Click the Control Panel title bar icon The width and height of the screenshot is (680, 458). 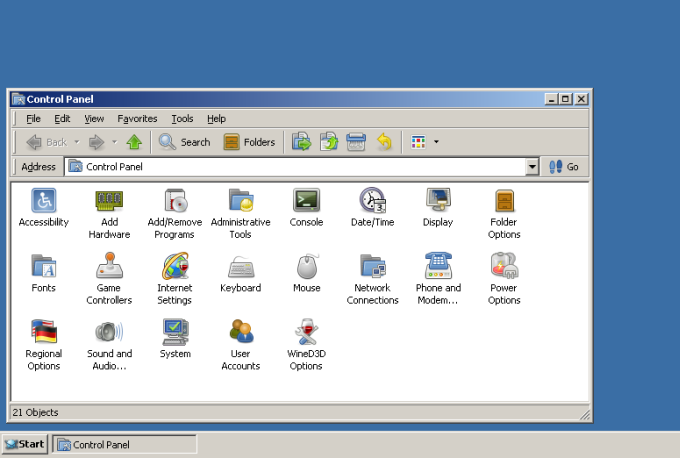[x=18, y=99]
